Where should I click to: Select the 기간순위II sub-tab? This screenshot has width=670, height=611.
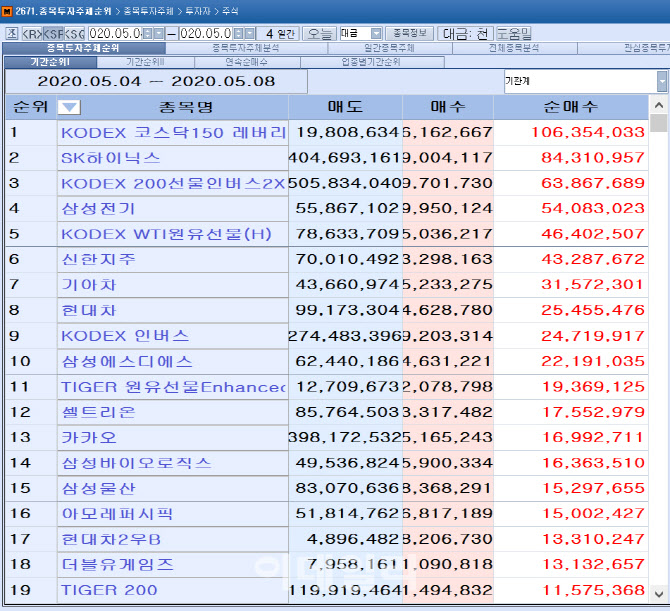tap(145, 62)
